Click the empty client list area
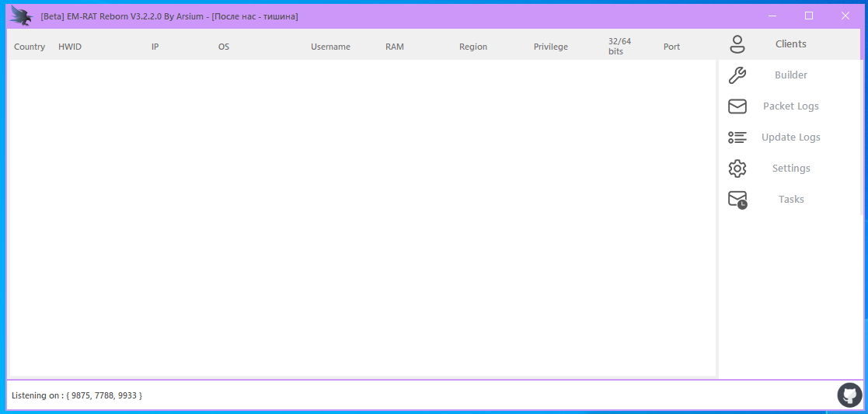 [361, 217]
